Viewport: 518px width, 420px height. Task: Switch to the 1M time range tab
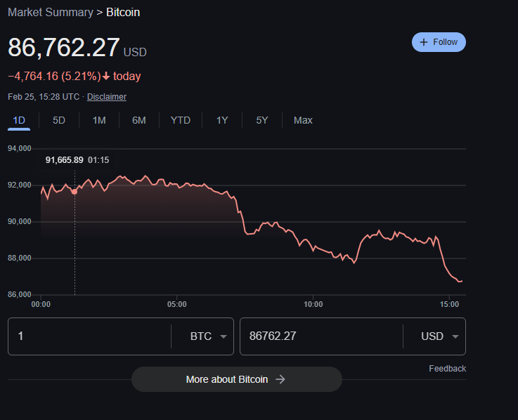point(99,120)
